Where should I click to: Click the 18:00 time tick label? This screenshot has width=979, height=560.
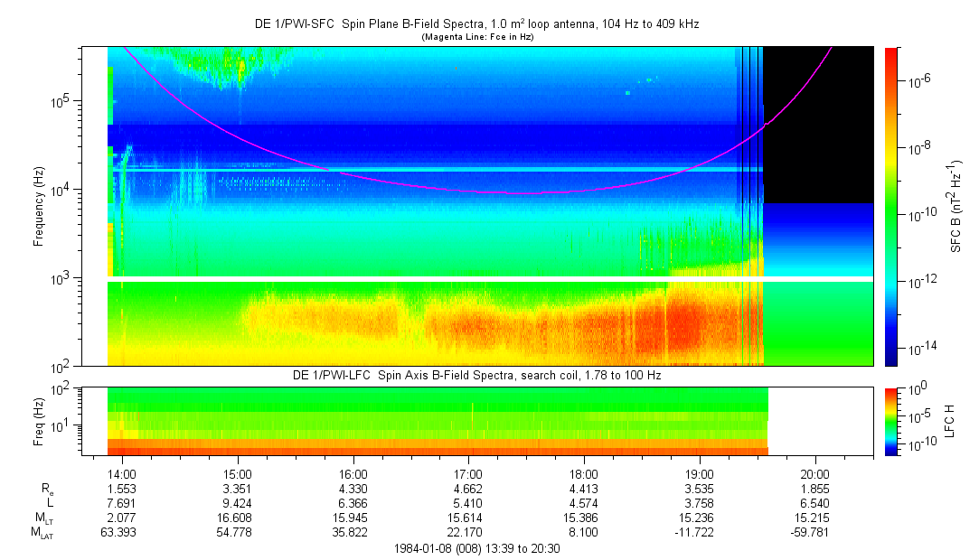(x=584, y=473)
